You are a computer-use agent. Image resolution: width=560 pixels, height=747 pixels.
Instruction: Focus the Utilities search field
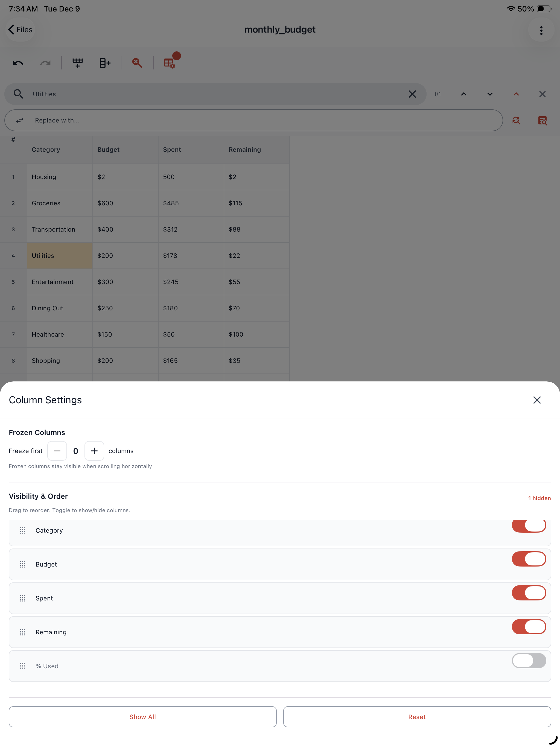[215, 94]
